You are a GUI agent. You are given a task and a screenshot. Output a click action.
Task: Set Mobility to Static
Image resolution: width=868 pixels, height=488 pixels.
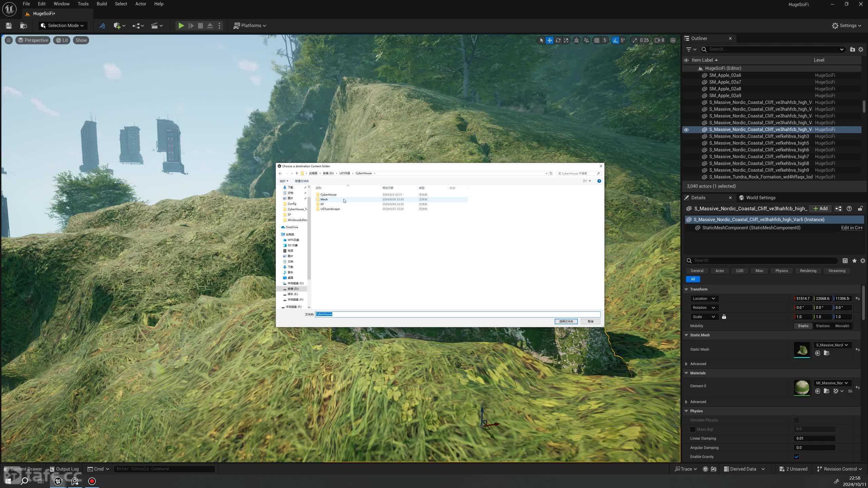click(x=803, y=326)
